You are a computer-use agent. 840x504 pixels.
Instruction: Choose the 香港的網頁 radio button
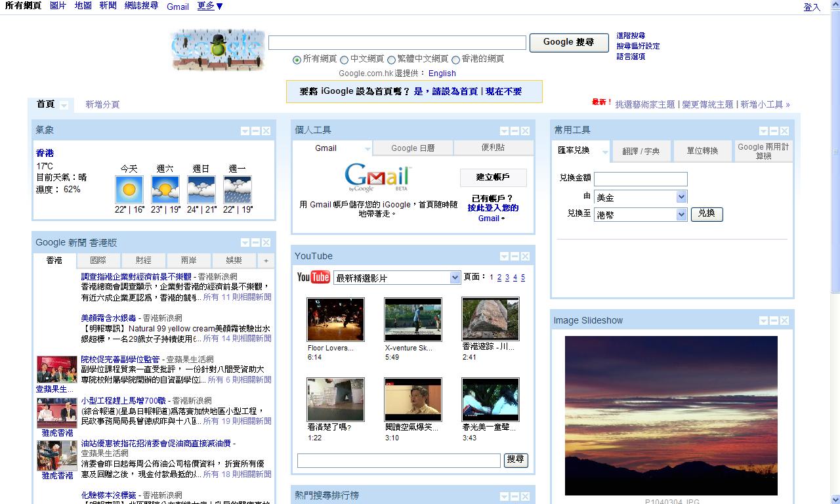pos(455,60)
